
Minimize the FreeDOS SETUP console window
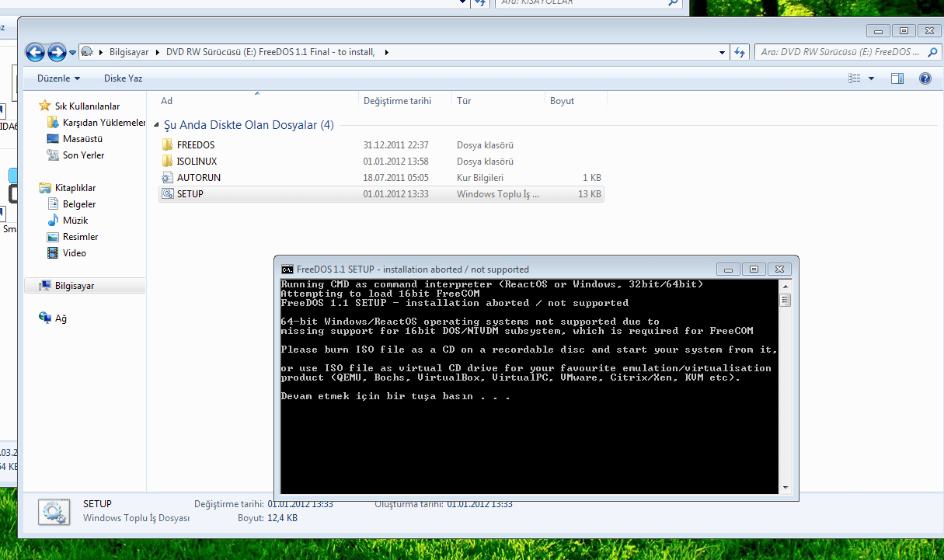[x=729, y=270]
